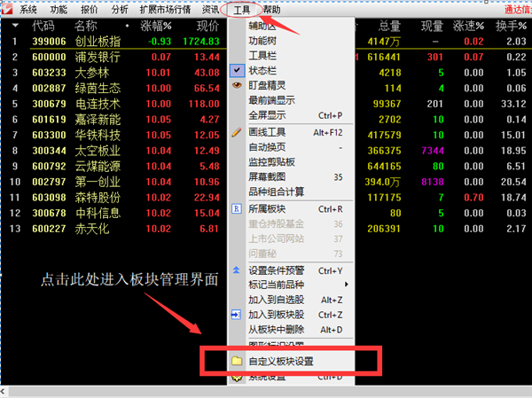532x398 pixels.
Task: Open the 扩展市场行情 menu
Action: (x=166, y=9)
